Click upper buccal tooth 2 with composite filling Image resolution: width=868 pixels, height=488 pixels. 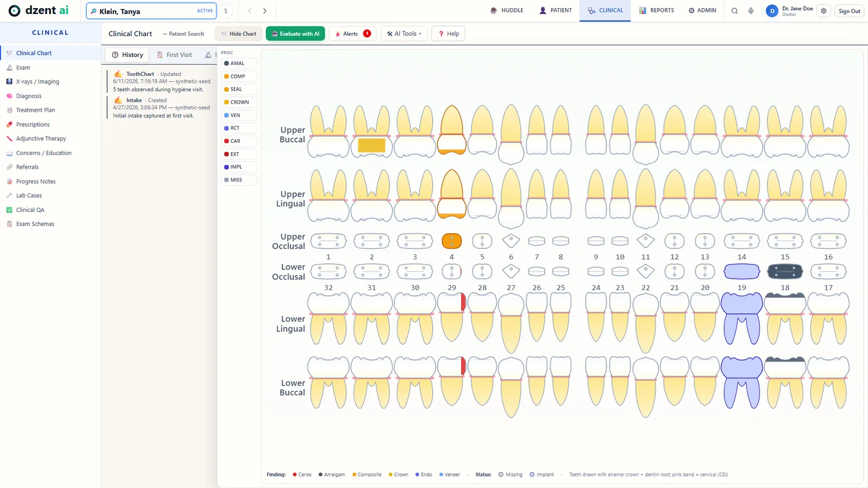pos(372,132)
